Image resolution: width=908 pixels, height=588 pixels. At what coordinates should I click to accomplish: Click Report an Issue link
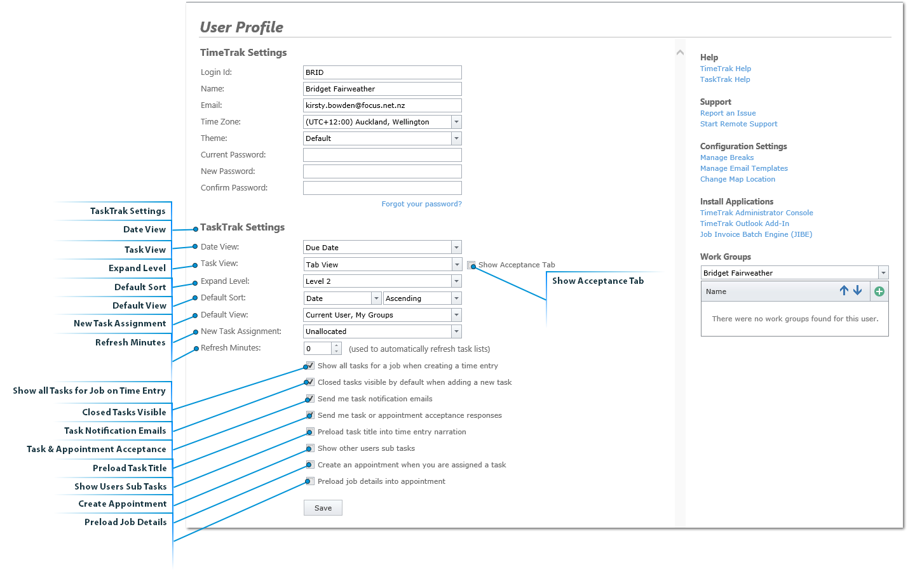point(728,113)
